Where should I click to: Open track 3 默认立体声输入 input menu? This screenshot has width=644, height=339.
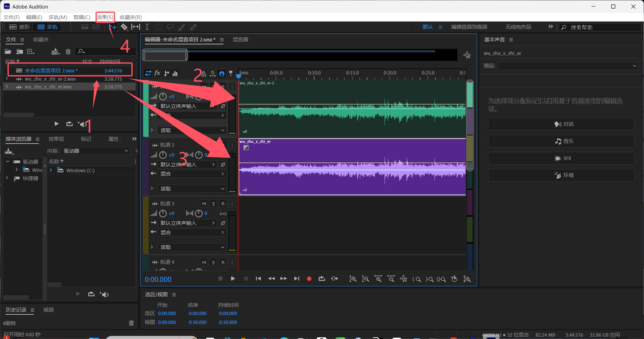coord(188,223)
